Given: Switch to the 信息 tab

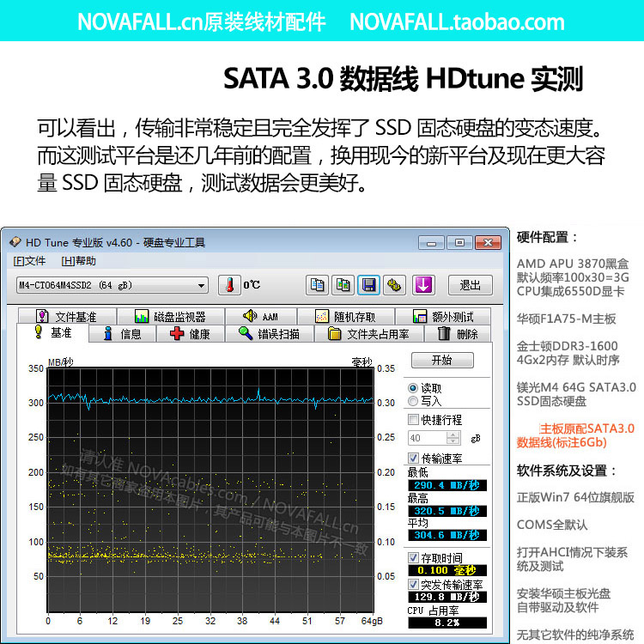Looking at the screenshot, I should (123, 334).
